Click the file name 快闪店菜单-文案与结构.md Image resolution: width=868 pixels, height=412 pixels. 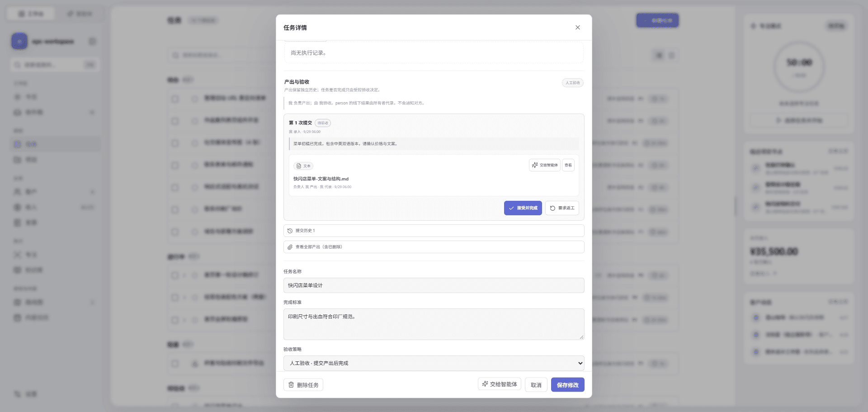click(321, 179)
